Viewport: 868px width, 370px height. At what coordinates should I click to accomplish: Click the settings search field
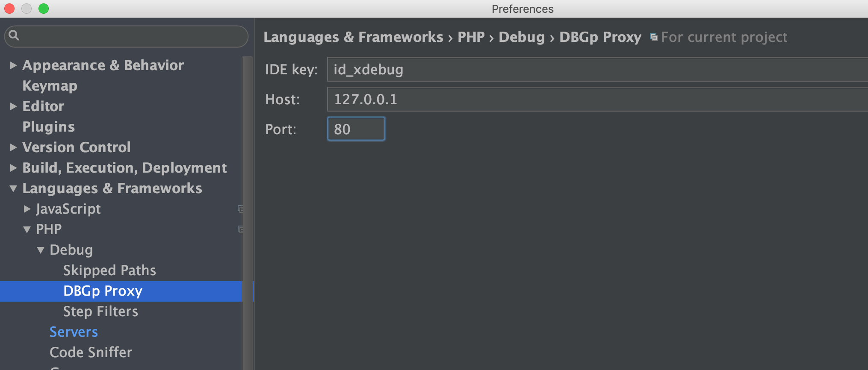[126, 36]
